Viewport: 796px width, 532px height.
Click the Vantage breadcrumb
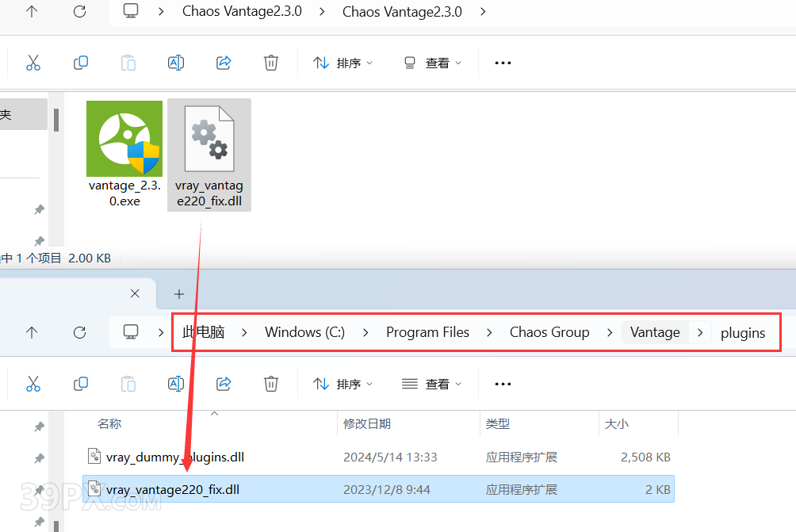655,332
